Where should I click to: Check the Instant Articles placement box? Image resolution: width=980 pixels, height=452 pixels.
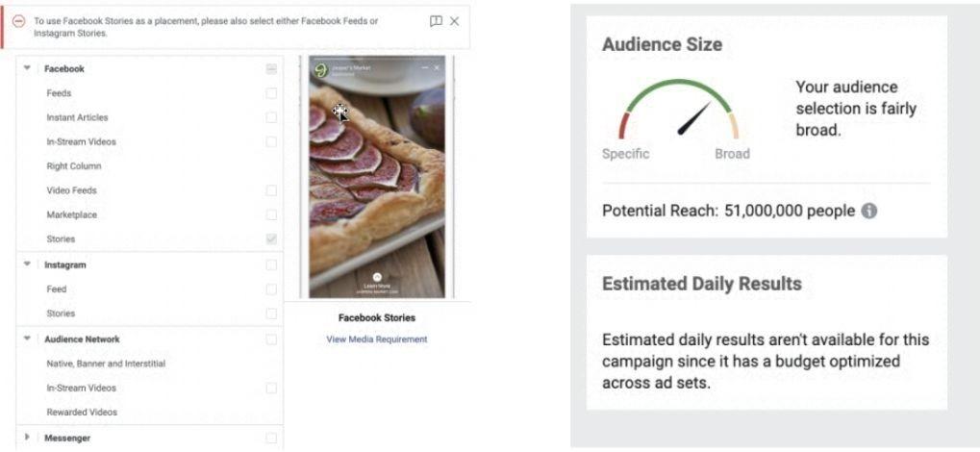(x=271, y=117)
